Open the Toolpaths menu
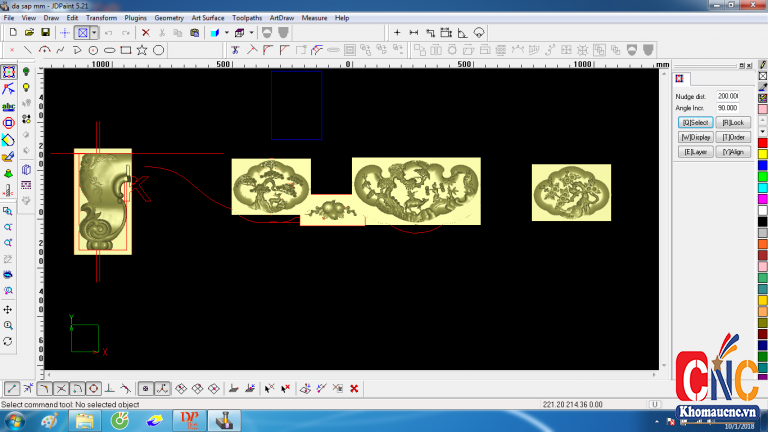Screen dimensions: 768x432 click(247, 18)
